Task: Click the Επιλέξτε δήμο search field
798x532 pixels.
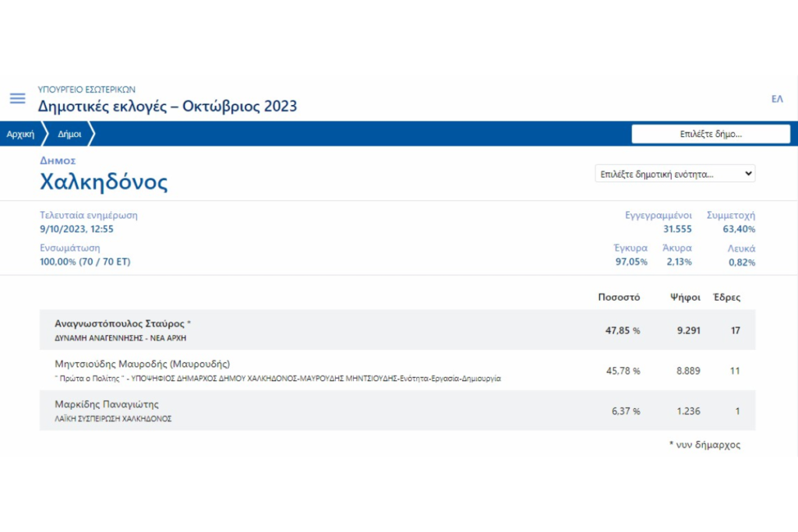Action: (x=710, y=134)
